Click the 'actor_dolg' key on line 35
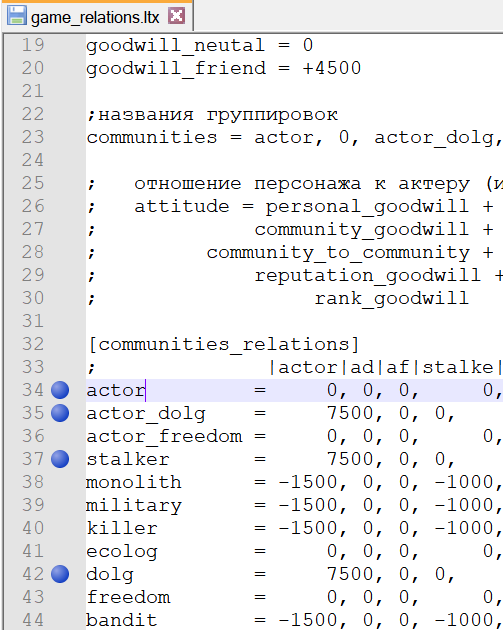 (146, 414)
